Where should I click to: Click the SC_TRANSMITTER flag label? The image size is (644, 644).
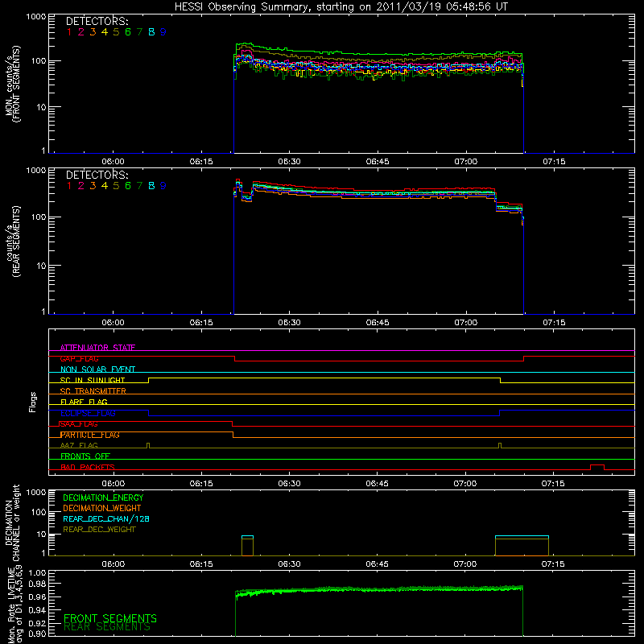[93, 391]
